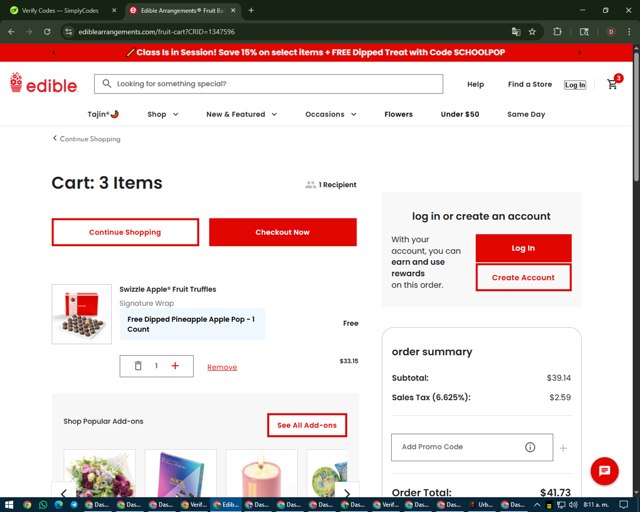Open the live chat bubble

tap(604, 471)
